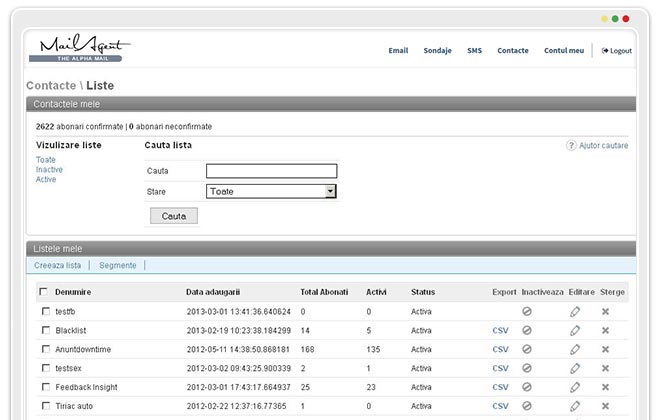
Task: Open the Stare dropdown showing Toate
Action: tap(271, 191)
